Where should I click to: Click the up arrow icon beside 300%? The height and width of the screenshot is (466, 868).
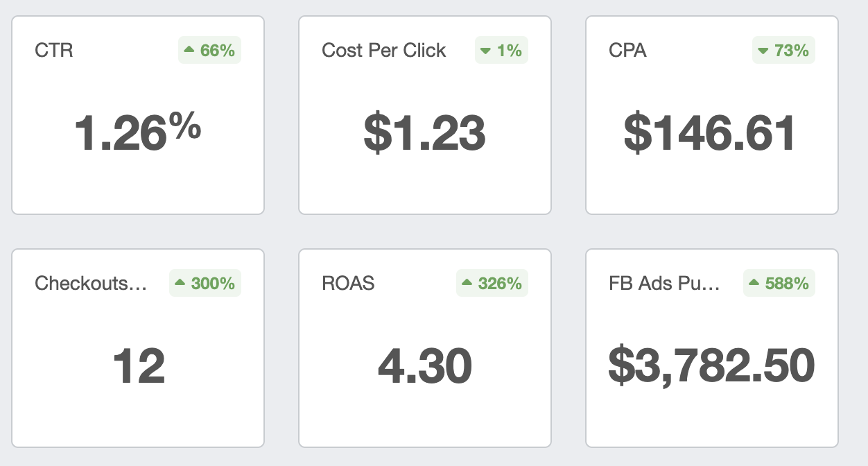180,283
